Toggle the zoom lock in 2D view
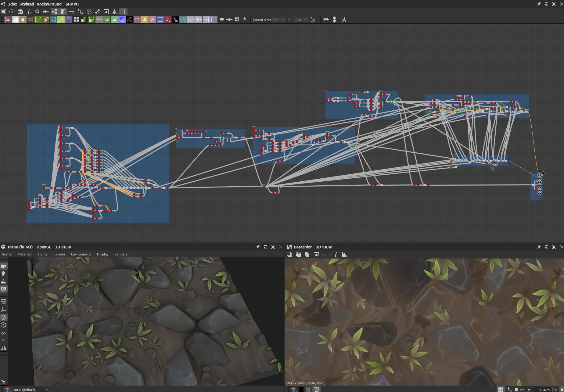Viewport: 564px width, 392px height. point(562,390)
